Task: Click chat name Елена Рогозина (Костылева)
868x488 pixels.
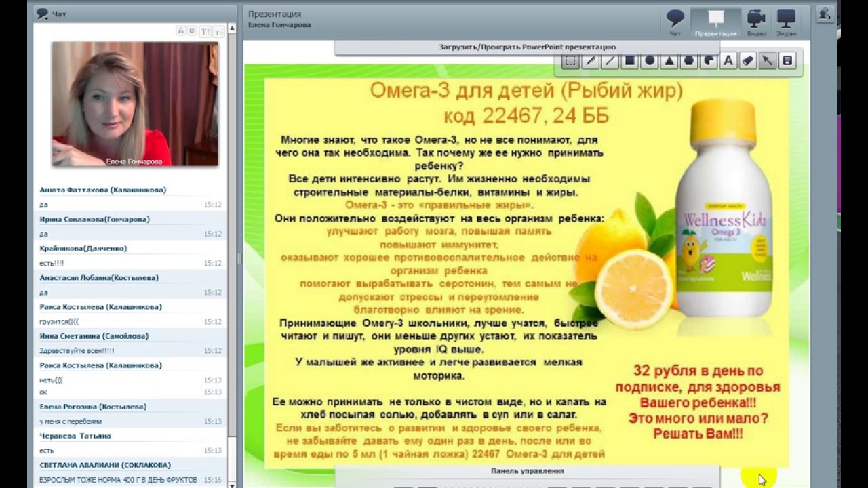Action: click(93, 407)
